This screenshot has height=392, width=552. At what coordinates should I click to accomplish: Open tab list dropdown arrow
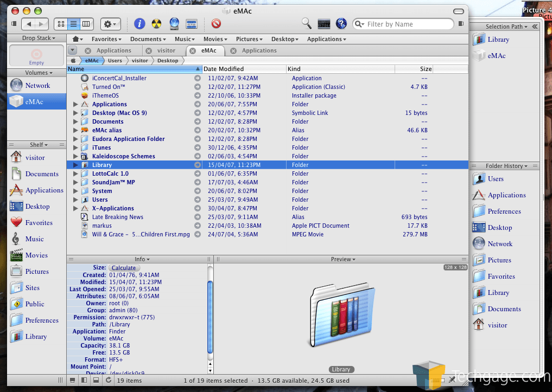(73, 50)
